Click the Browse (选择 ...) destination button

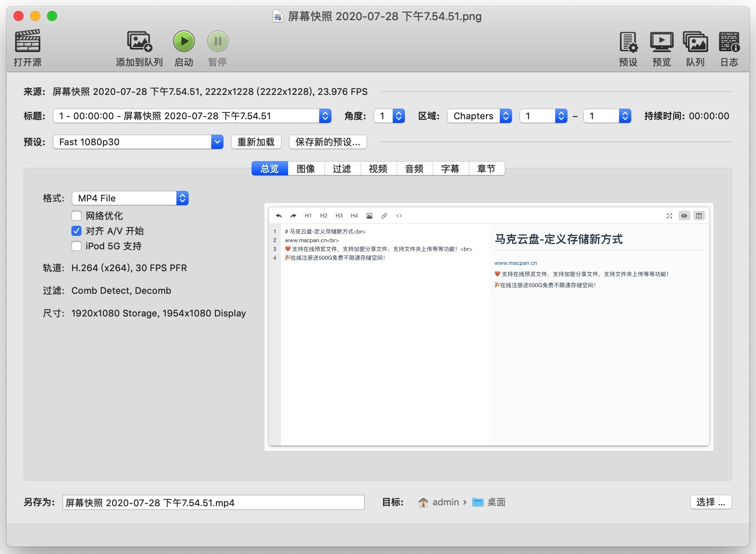tap(711, 502)
